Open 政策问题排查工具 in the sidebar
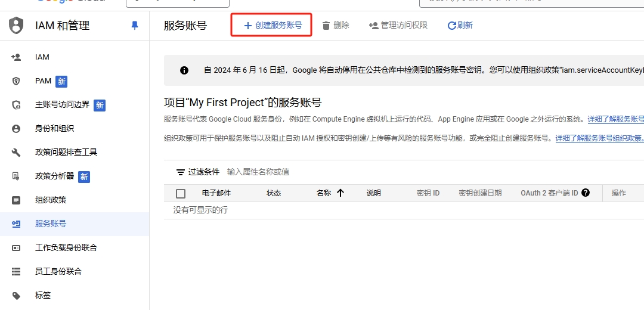 (x=66, y=153)
